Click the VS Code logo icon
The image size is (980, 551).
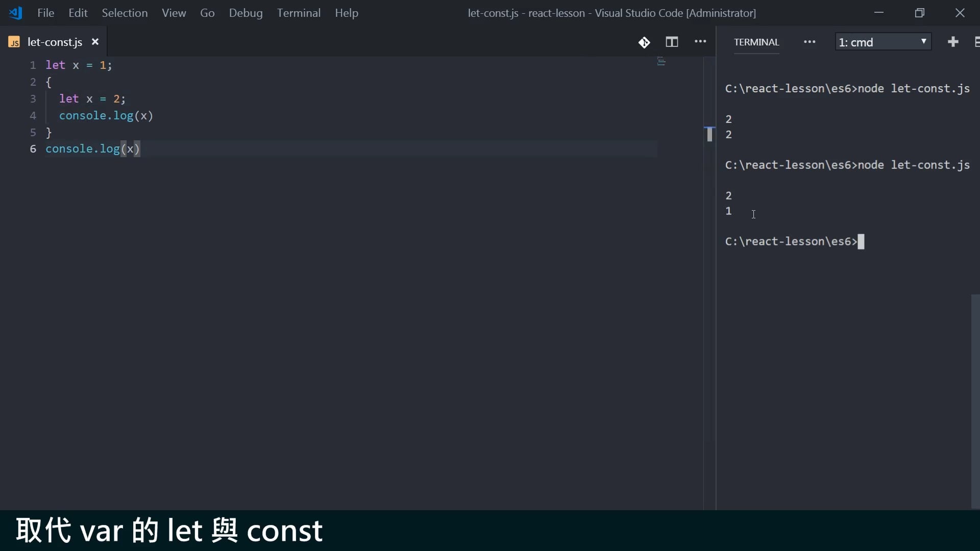15,13
